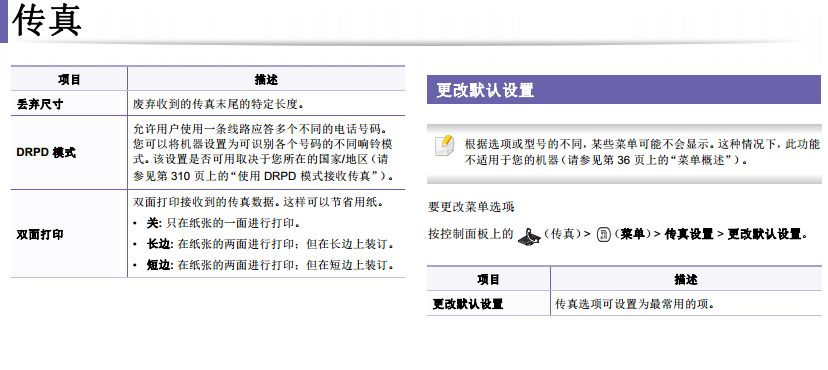828x370 pixels.
Task: Select the DRPD 模式 row label
Action: click(46, 153)
